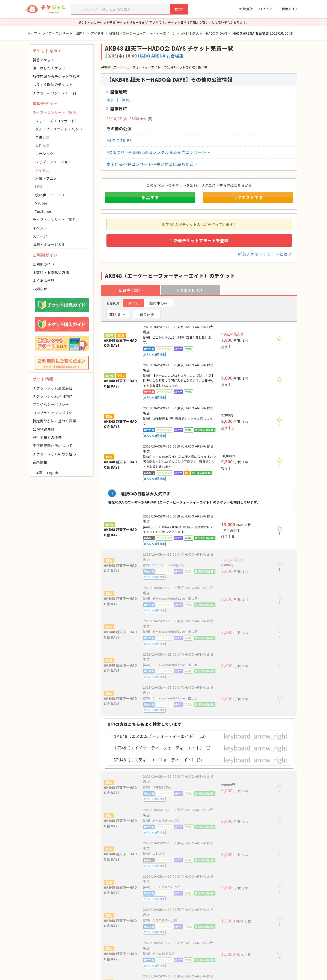Select ジャニーズ（コンサート）category
This screenshot has width=327, height=980.
[x=57, y=121]
